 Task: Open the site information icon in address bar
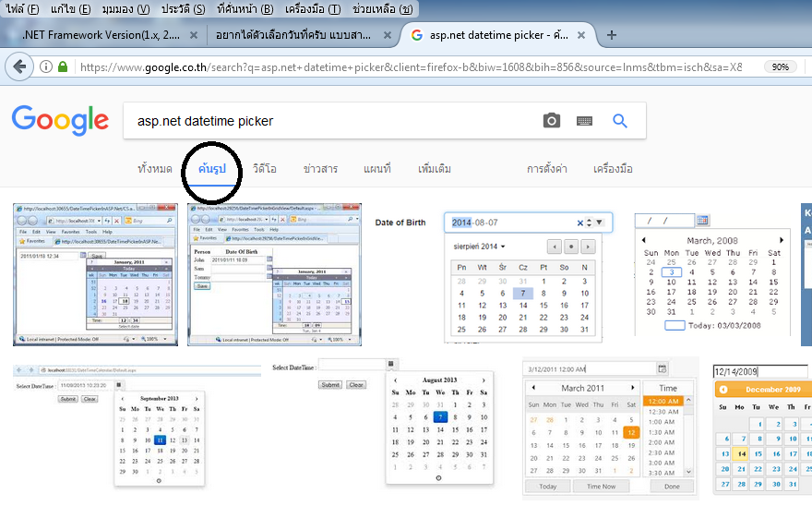pyautogui.click(x=46, y=66)
